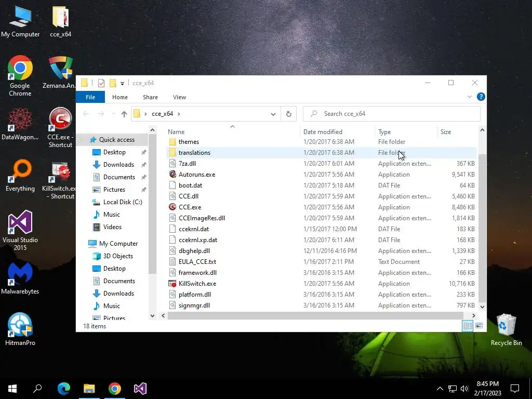Open breadcrumb root arrow before cce_x64
The width and height of the screenshot is (532, 399).
click(145, 114)
